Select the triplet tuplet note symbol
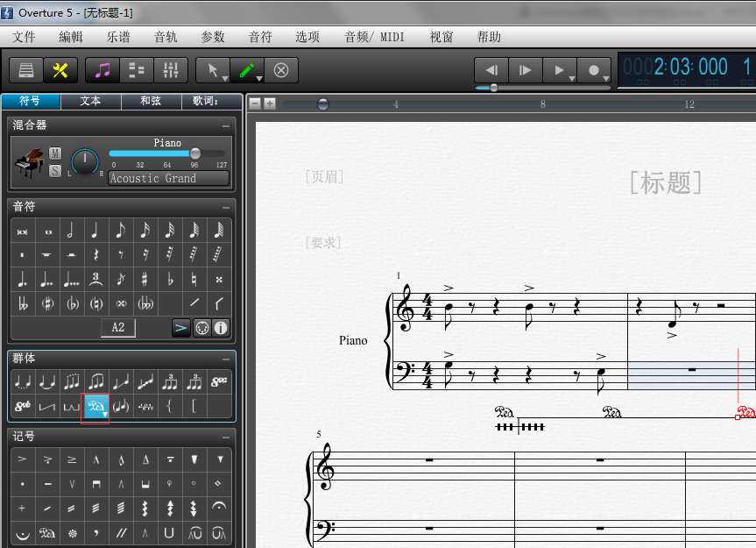 pos(95,280)
